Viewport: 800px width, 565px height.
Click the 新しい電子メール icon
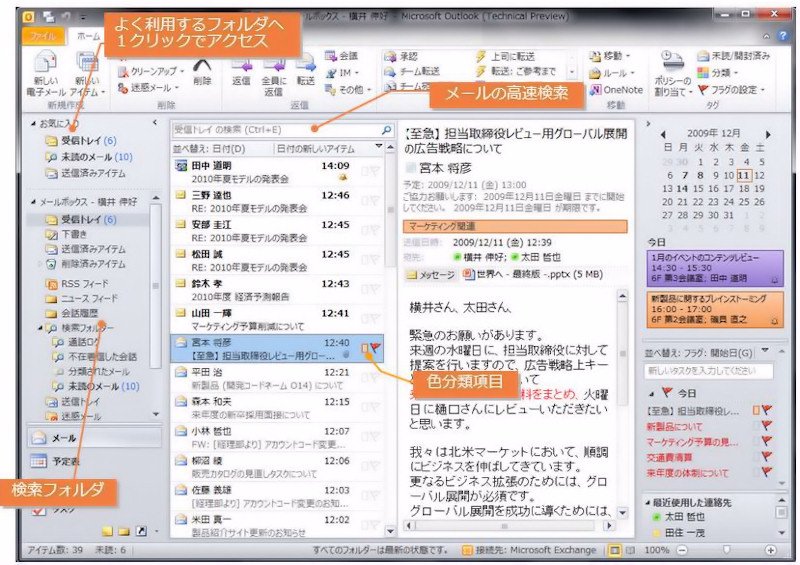click(x=45, y=63)
